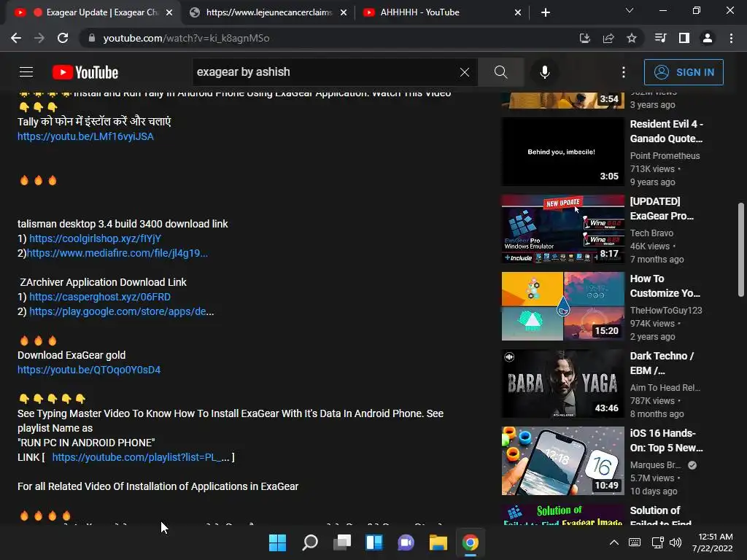Open Resident Evil 4 Ganado Quotes thumbnail
The image size is (747, 560).
point(562,152)
